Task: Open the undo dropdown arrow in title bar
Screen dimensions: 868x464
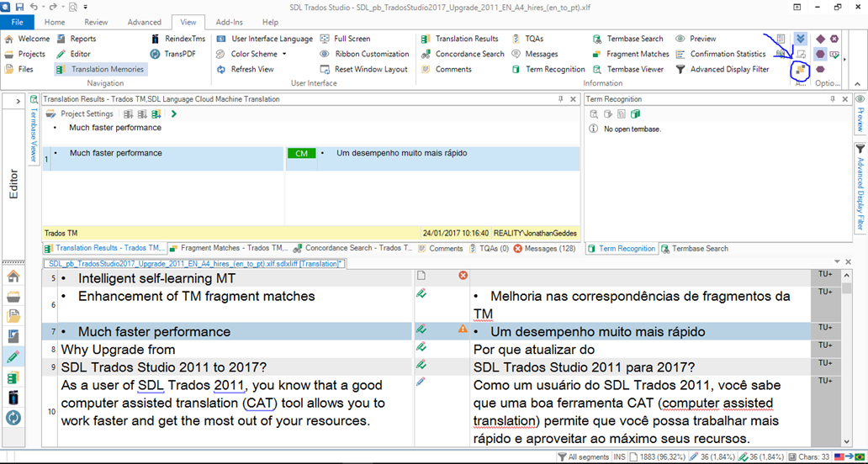Action: pyautogui.click(x=43, y=8)
